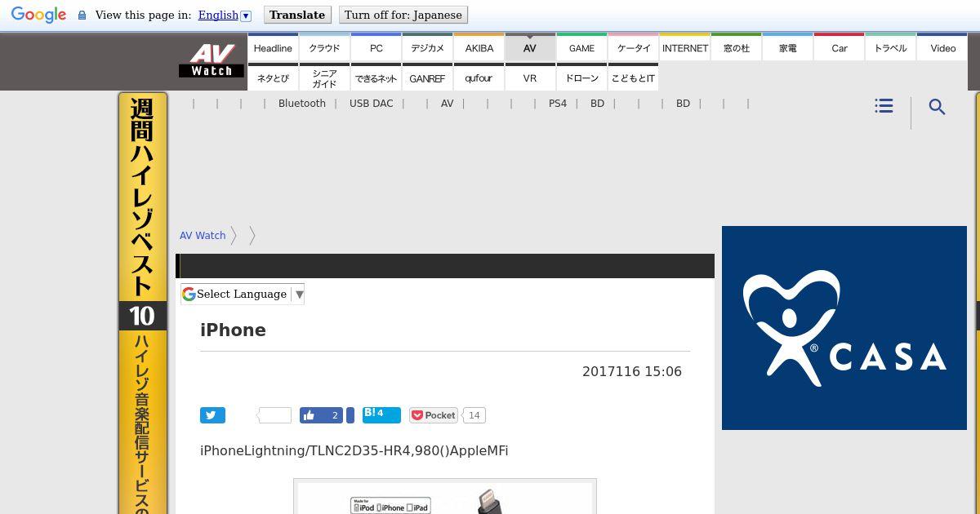Open the できるネット site tab
This screenshot has height=514, width=980.
(376, 78)
